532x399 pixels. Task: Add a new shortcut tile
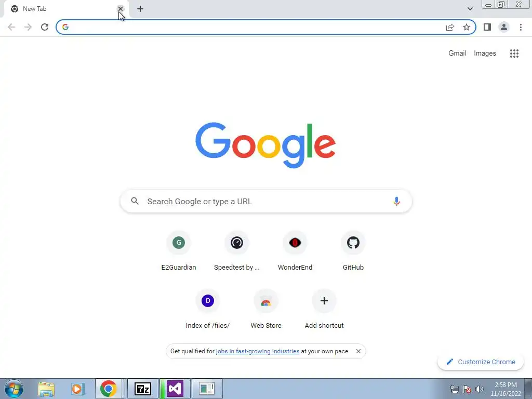click(x=324, y=310)
